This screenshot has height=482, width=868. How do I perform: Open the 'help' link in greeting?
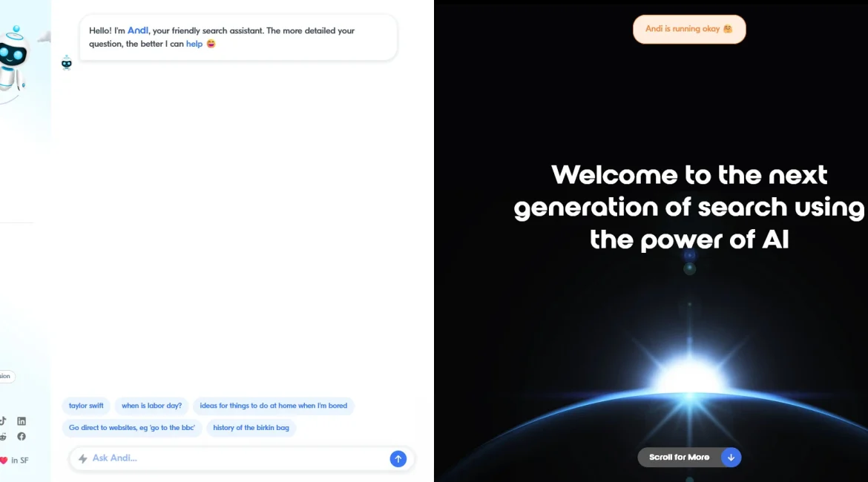point(194,44)
